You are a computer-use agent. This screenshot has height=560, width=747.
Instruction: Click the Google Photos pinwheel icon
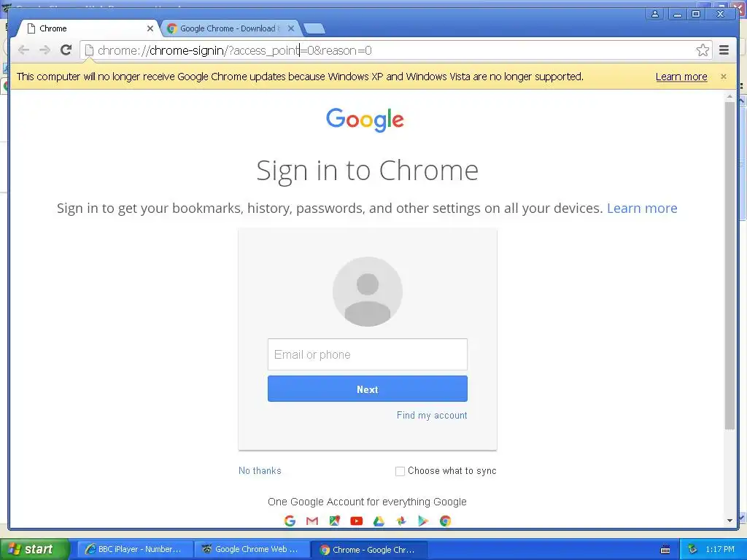(x=401, y=521)
